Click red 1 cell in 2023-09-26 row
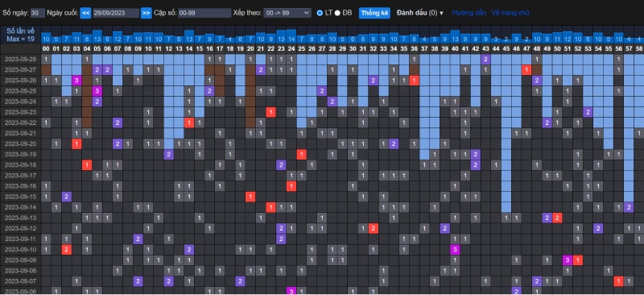644x295 pixels. (x=414, y=80)
